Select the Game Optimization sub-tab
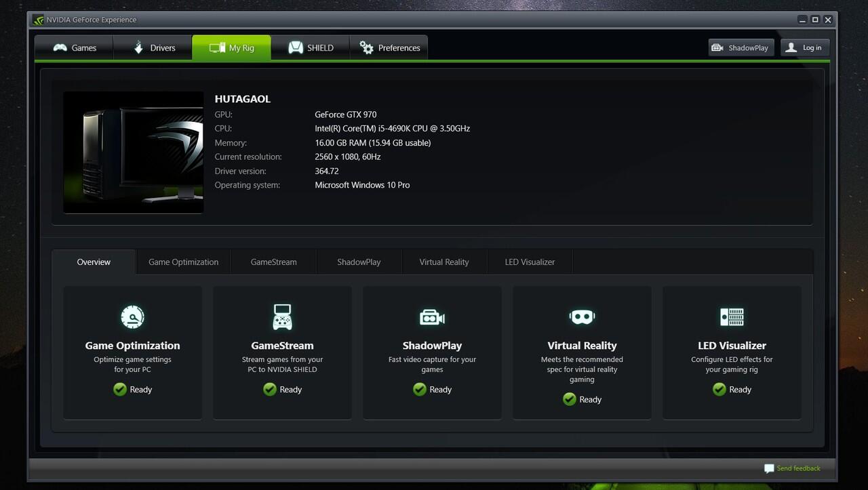This screenshot has height=490, width=868. point(183,262)
